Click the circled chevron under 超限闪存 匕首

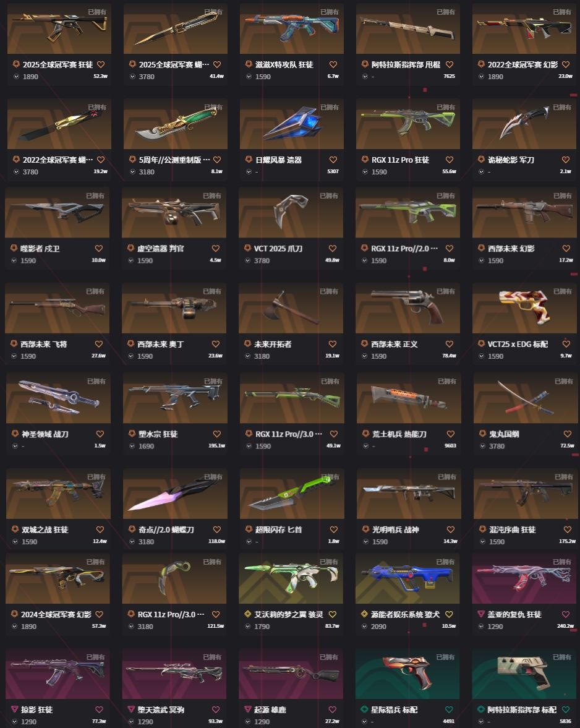tap(249, 542)
